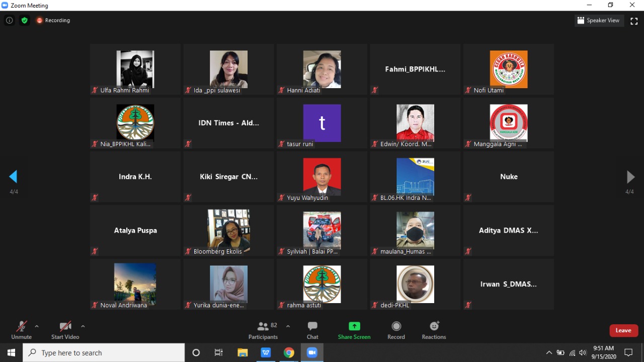Click the green encryption shield icon
The width and height of the screenshot is (644, 362).
coord(24,21)
